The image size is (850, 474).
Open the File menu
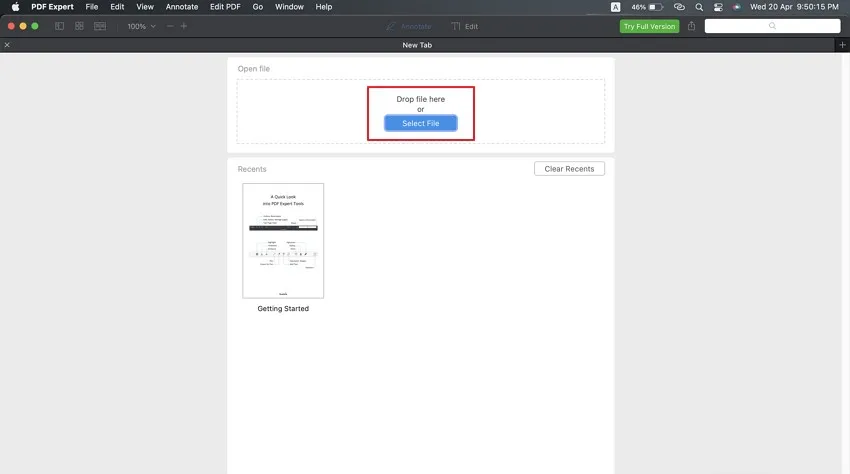coord(92,7)
